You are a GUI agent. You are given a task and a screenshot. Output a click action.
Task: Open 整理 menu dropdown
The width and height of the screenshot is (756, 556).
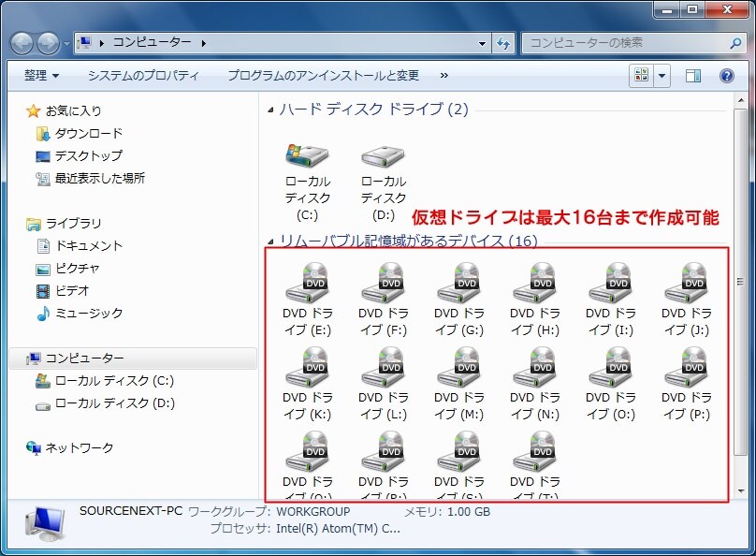point(41,75)
